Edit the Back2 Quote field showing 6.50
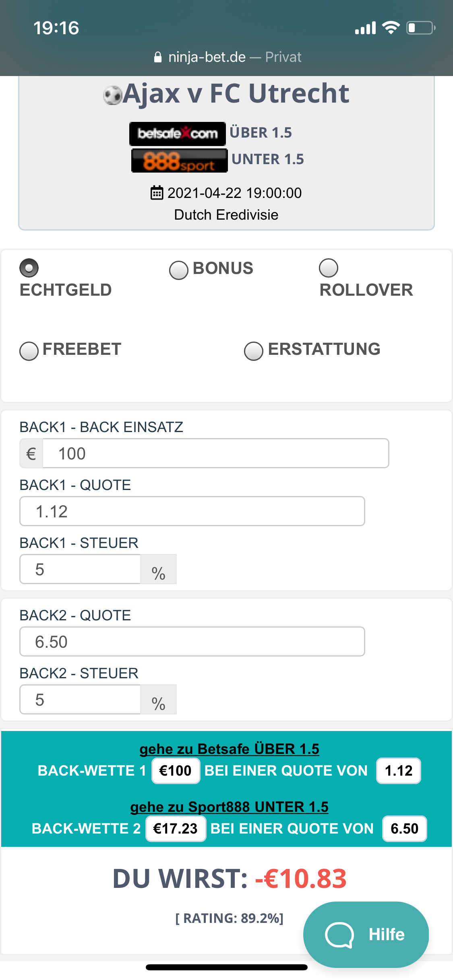Viewport: 453px width, 980px height. pyautogui.click(x=192, y=642)
